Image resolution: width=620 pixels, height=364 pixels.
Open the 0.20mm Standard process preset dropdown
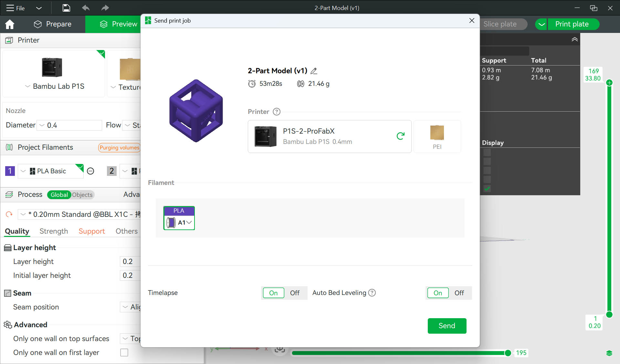(x=79, y=214)
